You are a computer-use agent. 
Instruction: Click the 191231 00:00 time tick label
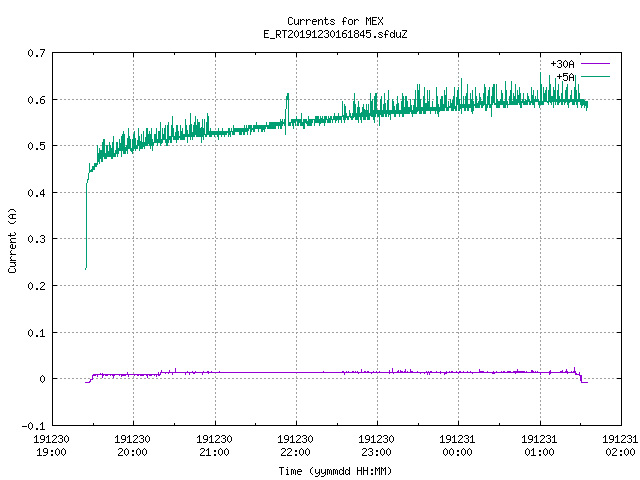457,446
